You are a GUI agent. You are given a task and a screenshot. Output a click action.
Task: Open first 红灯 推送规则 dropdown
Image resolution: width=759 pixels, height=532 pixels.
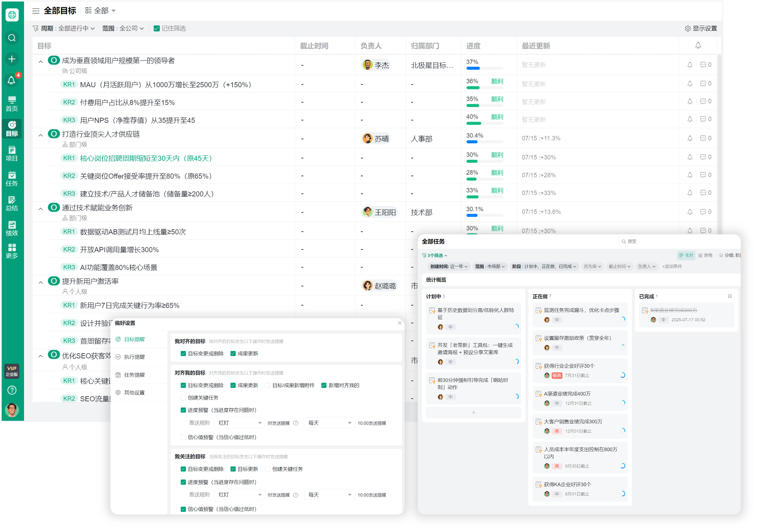tap(239, 423)
